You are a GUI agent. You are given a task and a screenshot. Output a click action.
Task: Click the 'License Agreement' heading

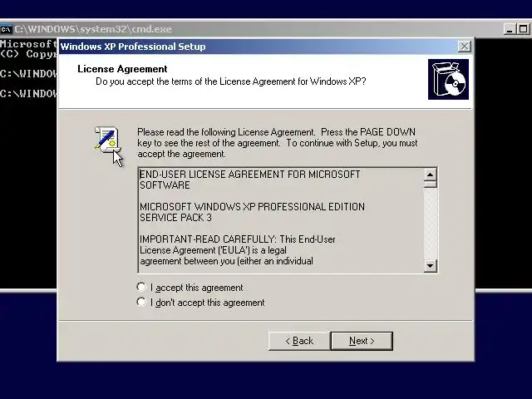122,69
